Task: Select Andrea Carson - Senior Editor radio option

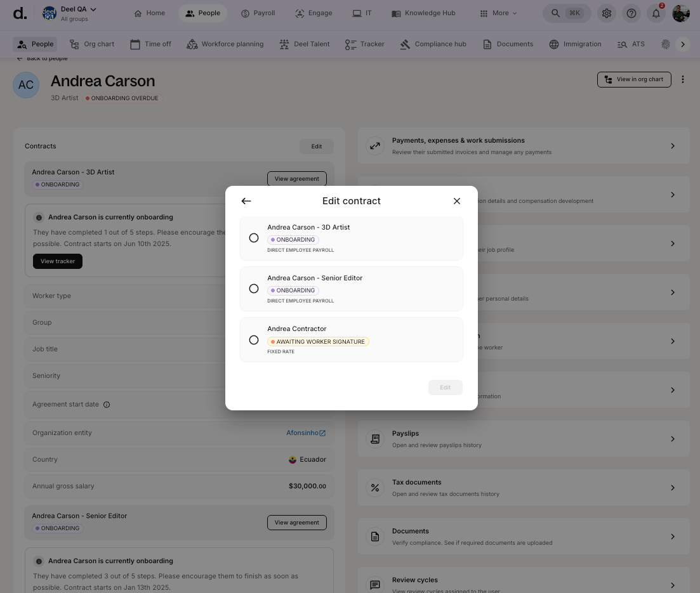Action: click(254, 289)
